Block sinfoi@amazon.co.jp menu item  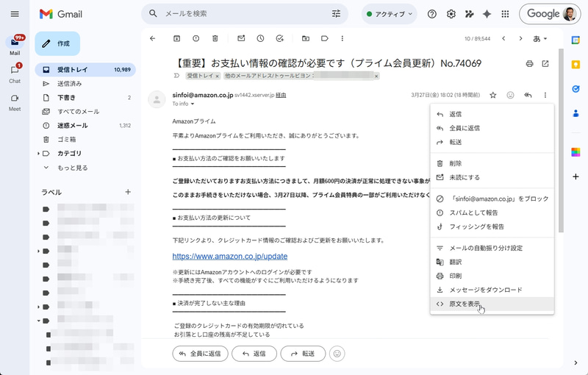pyautogui.click(x=492, y=199)
